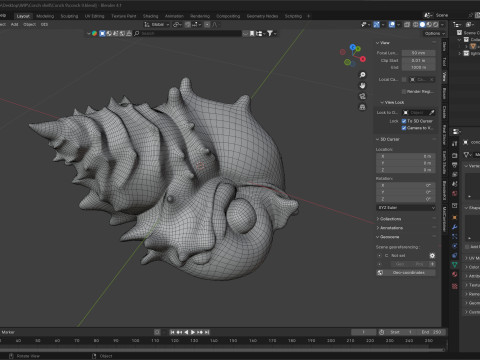Toggle snapping magnet icon
The height and width of the screenshot is (360, 480).
188,24
